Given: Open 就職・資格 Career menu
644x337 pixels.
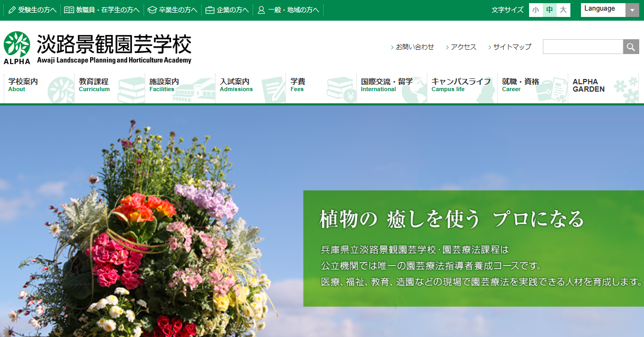Looking at the screenshot, I should tap(533, 88).
